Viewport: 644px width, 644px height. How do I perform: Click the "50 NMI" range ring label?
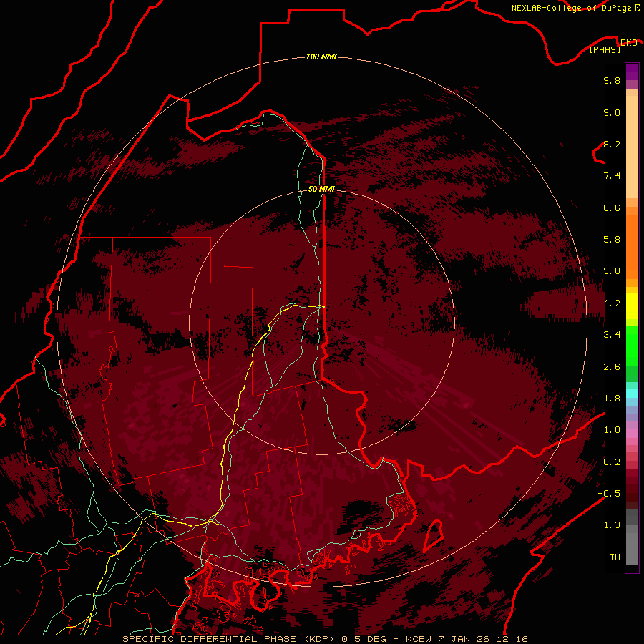click(321, 189)
